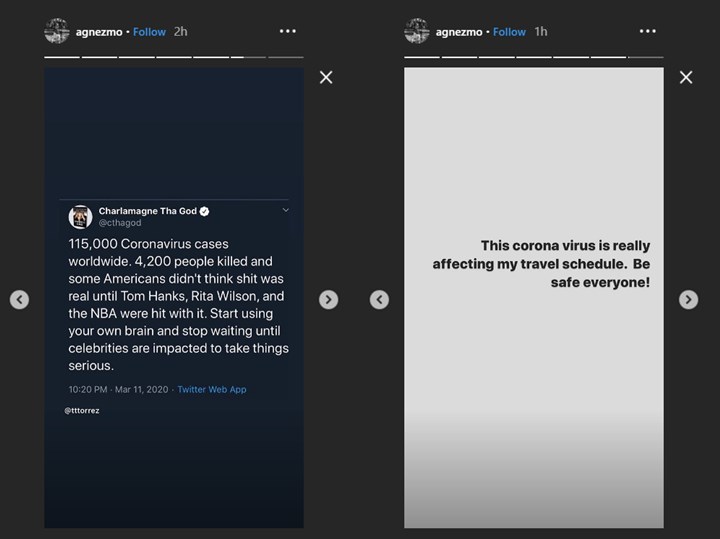Click the verified badge beside Charlamagne Tha God

click(x=204, y=212)
